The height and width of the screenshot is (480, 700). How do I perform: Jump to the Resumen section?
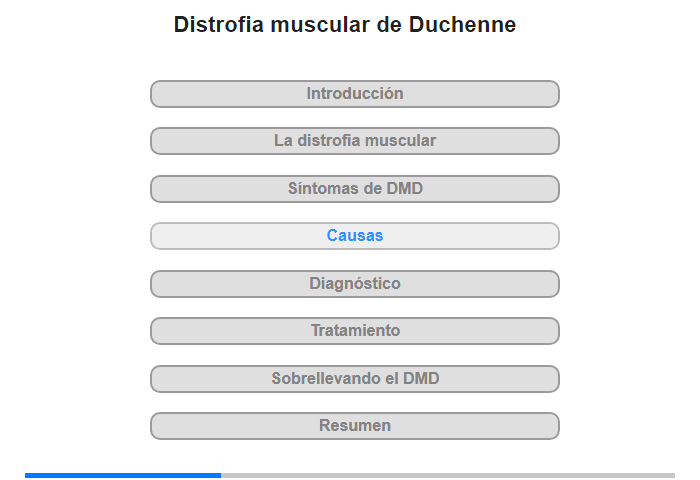coord(354,426)
